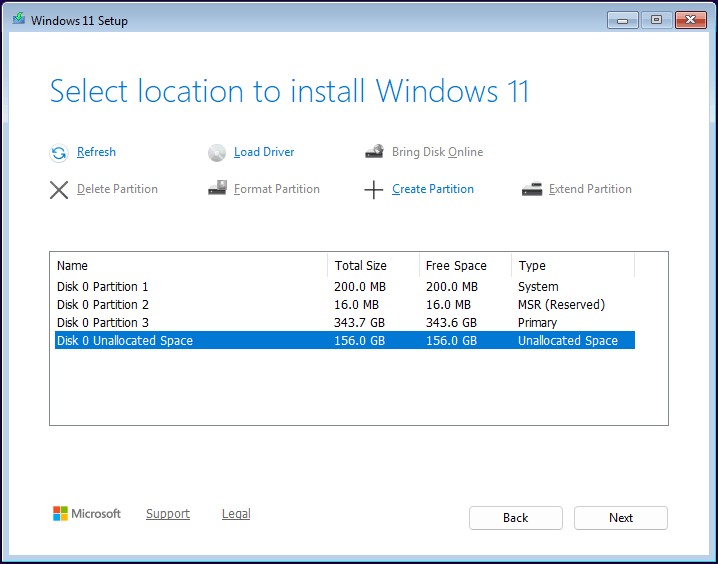Image resolution: width=718 pixels, height=564 pixels.
Task: Click the Windows 11 Setup title bar icon
Action: pos(19,19)
